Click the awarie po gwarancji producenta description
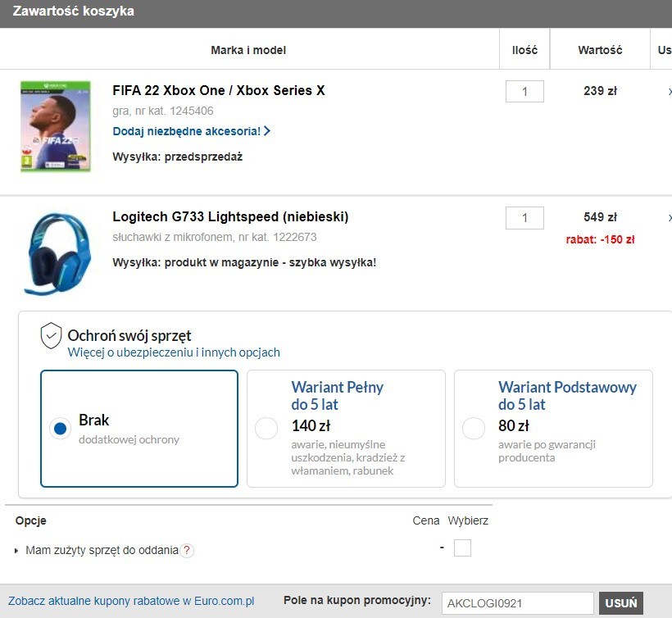 pos(547,452)
